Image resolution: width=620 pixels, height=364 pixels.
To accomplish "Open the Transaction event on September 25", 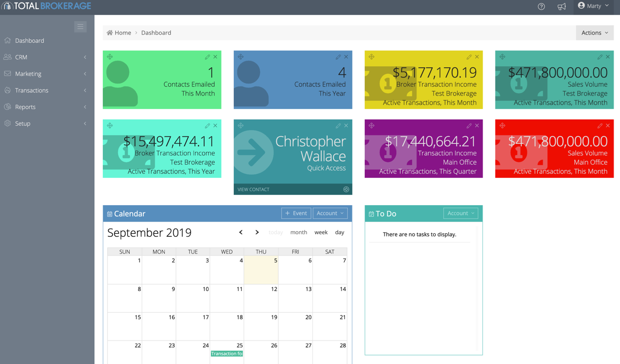I will coord(227,354).
